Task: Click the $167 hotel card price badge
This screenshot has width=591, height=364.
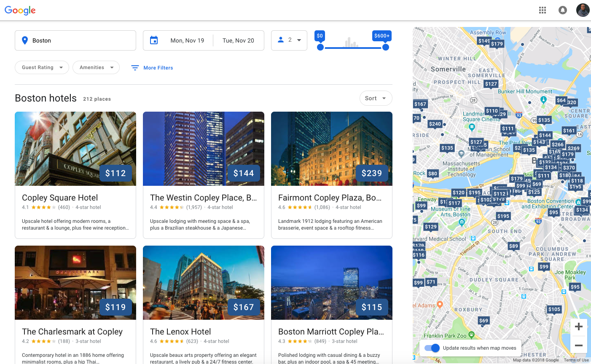Action: click(244, 307)
